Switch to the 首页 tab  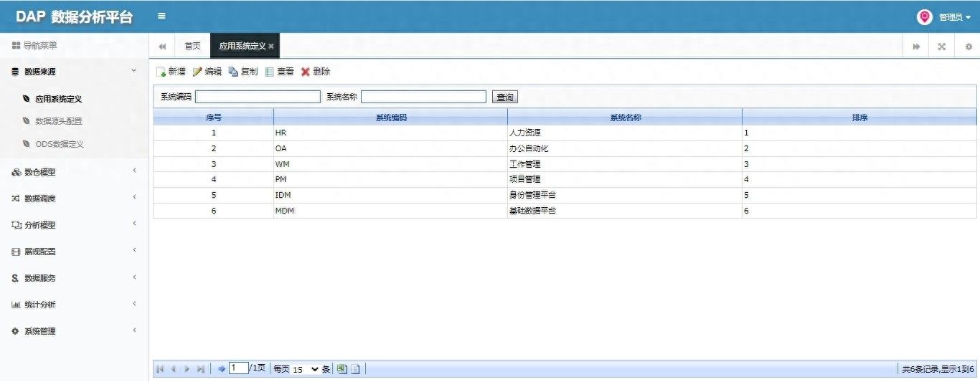point(192,46)
